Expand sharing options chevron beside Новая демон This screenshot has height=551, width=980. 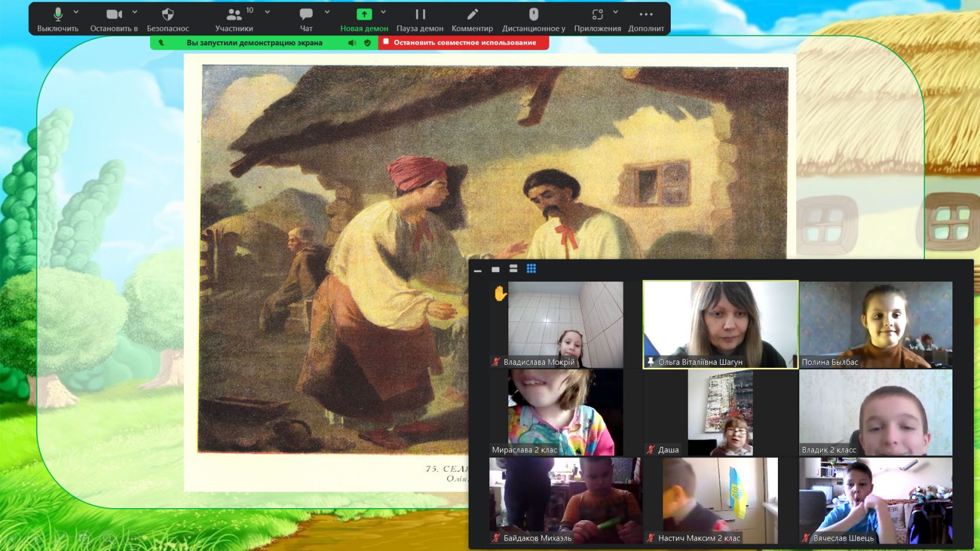tap(383, 12)
